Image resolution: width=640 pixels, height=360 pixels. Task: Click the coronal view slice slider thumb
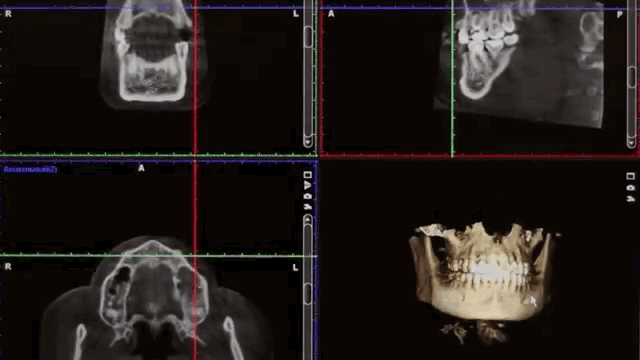[308, 37]
